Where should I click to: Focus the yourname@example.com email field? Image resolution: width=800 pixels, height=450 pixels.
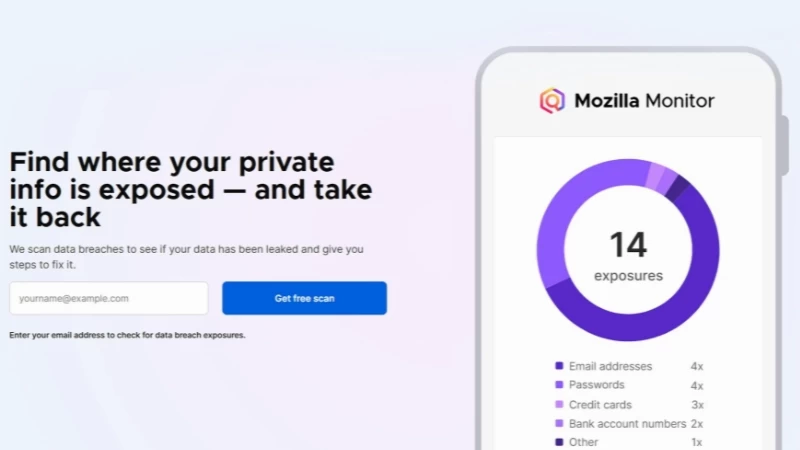(x=109, y=298)
